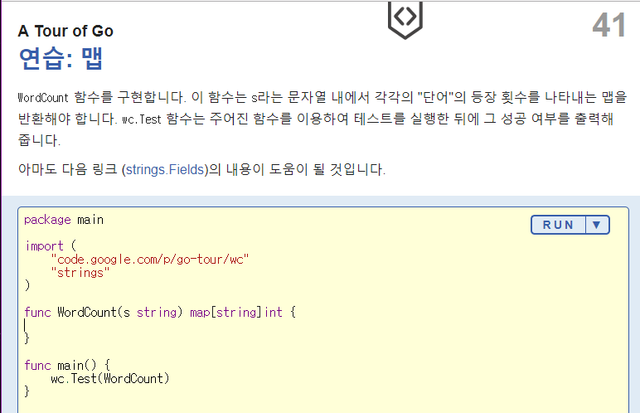
Task: Click the heading 연습: 맵
Action: pyautogui.click(x=60, y=59)
